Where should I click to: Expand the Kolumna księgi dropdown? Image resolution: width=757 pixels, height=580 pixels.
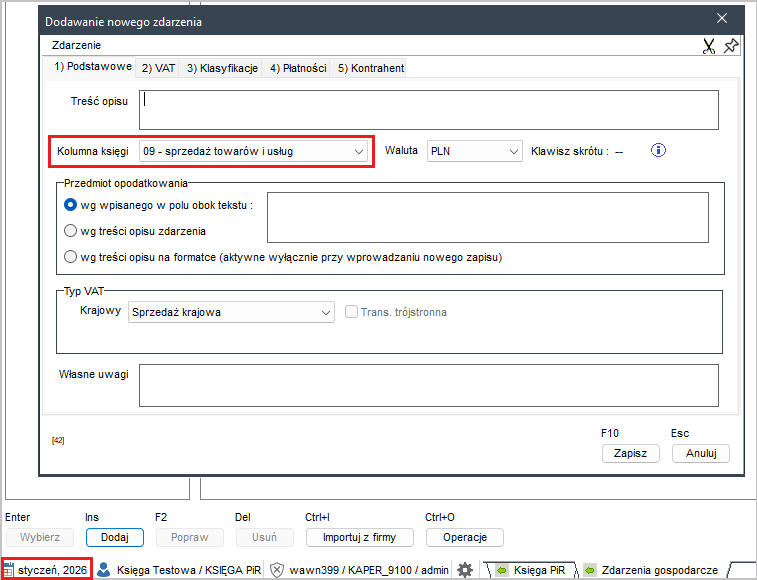point(360,151)
